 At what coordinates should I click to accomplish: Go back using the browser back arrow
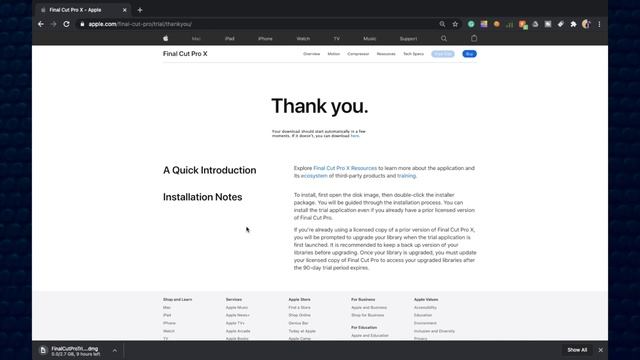point(41,24)
